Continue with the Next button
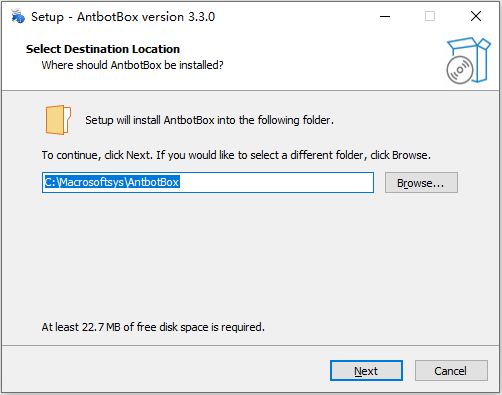 click(366, 371)
